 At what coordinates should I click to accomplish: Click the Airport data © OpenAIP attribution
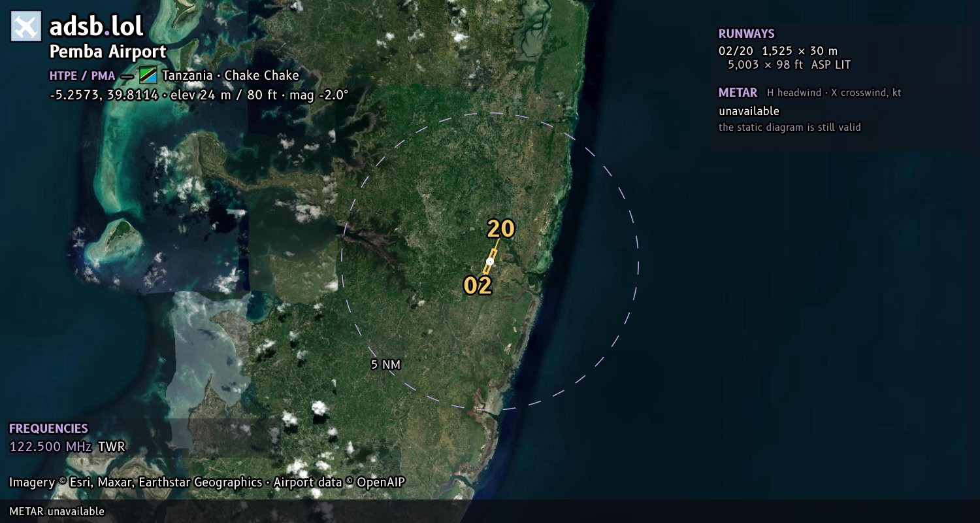pos(339,482)
